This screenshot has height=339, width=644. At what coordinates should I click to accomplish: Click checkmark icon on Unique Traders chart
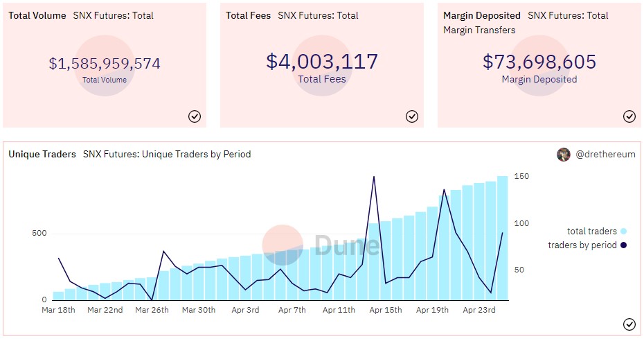click(x=629, y=324)
